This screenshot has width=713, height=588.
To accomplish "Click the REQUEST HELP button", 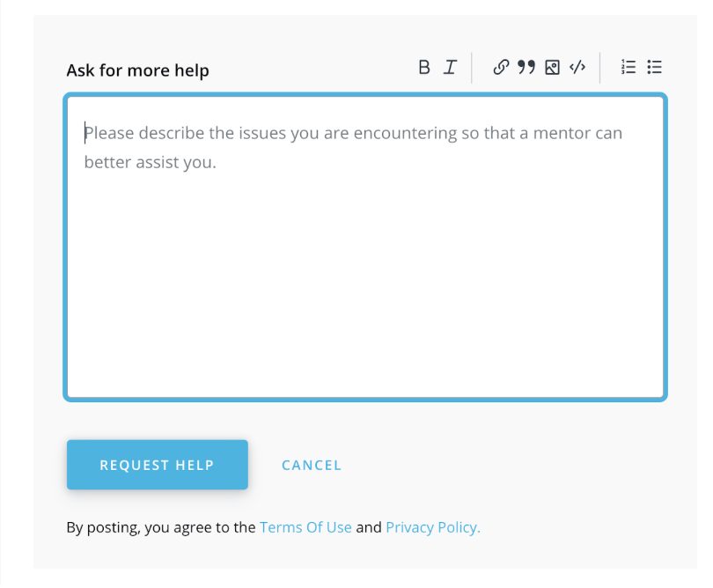I will coord(157,465).
